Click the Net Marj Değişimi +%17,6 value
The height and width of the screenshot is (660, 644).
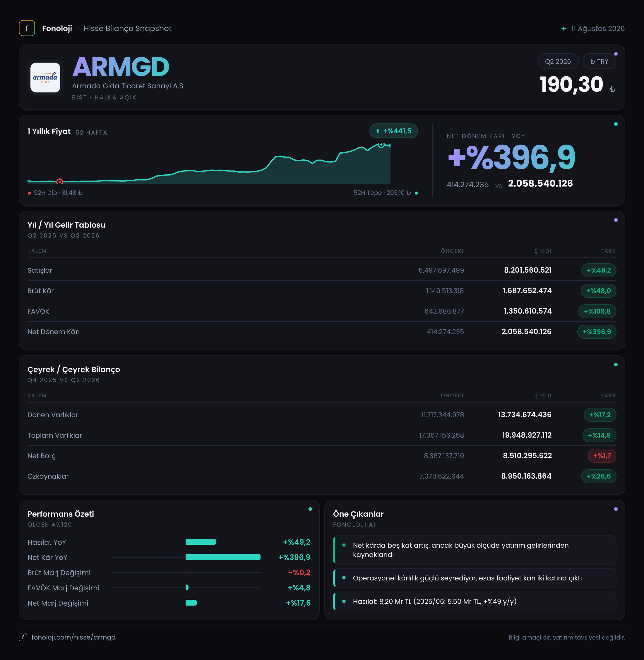pyautogui.click(x=298, y=603)
